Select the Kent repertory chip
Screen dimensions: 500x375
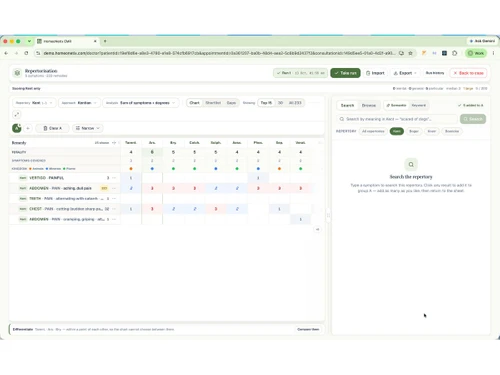(397, 131)
